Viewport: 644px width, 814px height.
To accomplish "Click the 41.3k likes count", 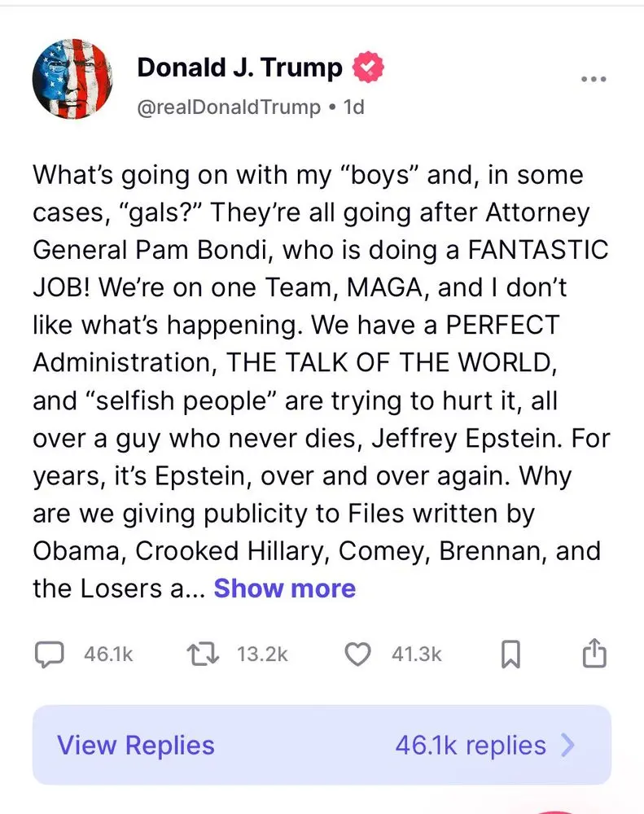I will [416, 654].
